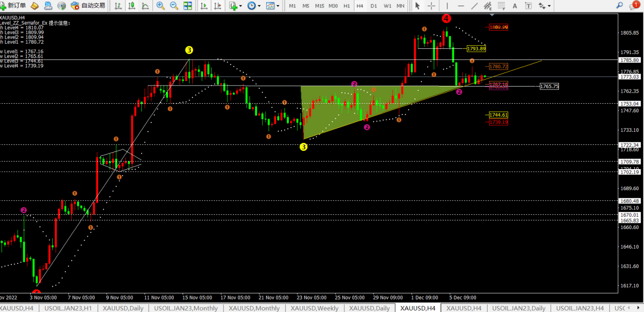Zoom out on the chart
The image size is (644, 312).
click(x=174, y=6)
